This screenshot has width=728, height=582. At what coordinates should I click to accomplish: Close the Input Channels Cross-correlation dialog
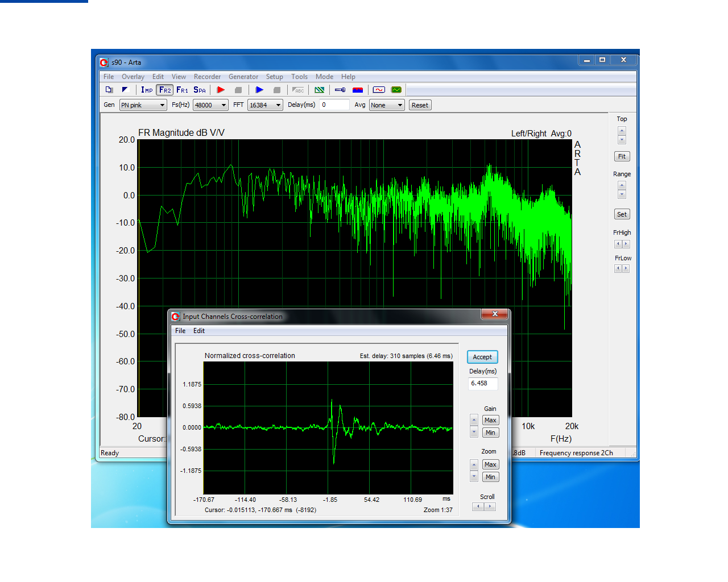pyautogui.click(x=495, y=314)
